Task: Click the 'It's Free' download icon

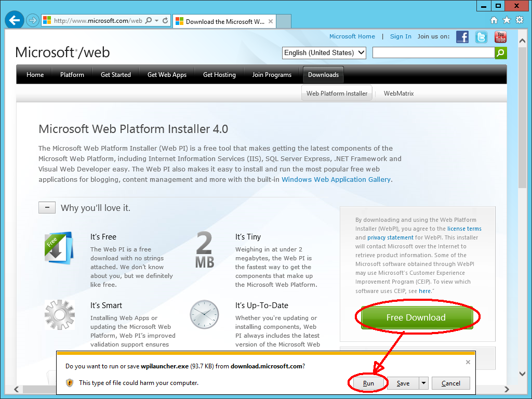Action: 59,248
